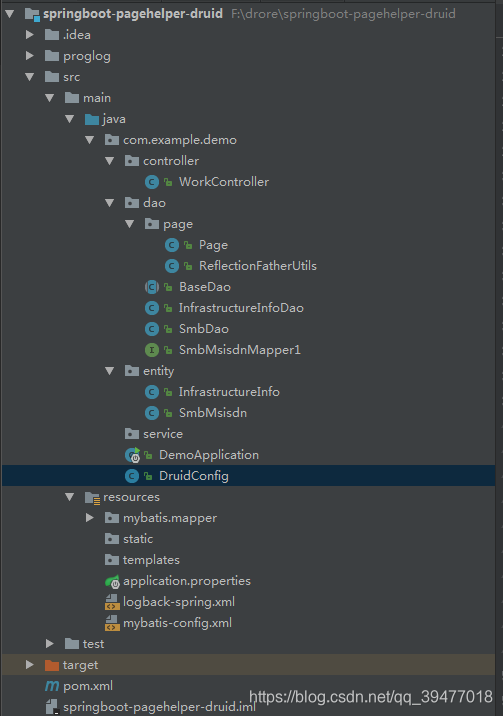Click the class icon of SmbDao
503x716 pixels.
point(152,329)
